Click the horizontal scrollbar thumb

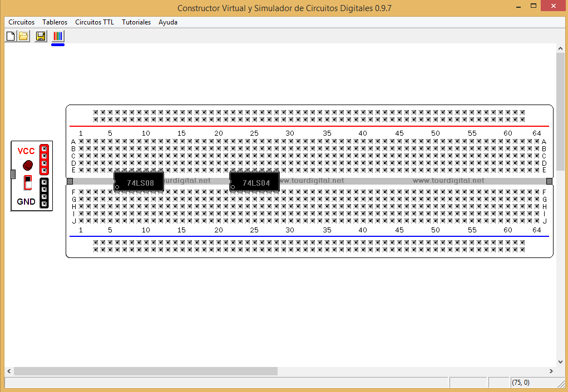coord(146,371)
